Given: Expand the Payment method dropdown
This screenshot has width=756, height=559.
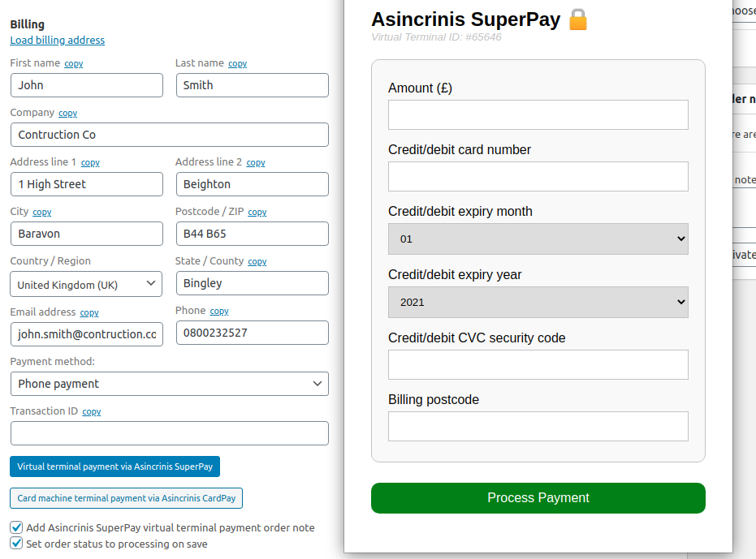Looking at the screenshot, I should pyautogui.click(x=169, y=384).
